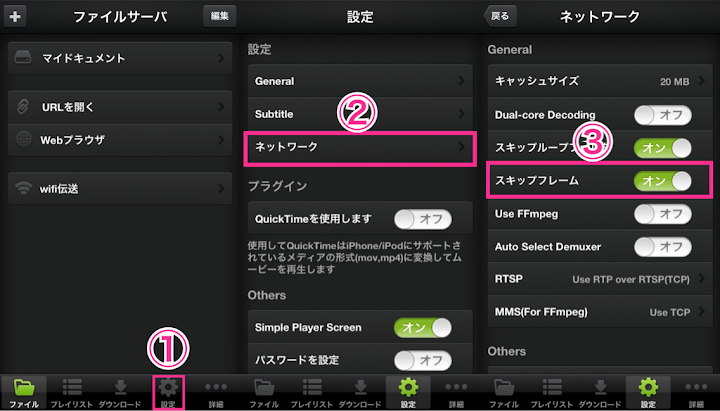Screen dimensions: 720x411
Task: Disable the Simple Player Screen switch
Action: [x=422, y=327]
